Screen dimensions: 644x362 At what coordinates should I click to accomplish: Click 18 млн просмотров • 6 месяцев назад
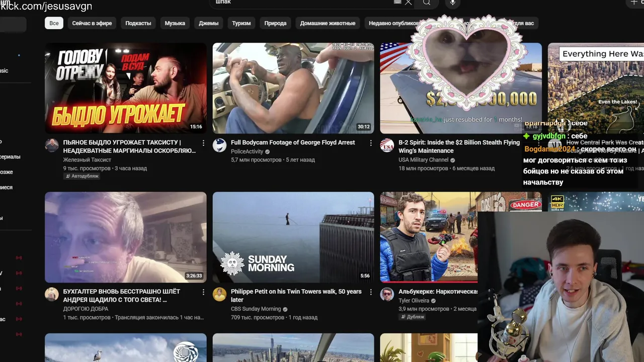447,168
